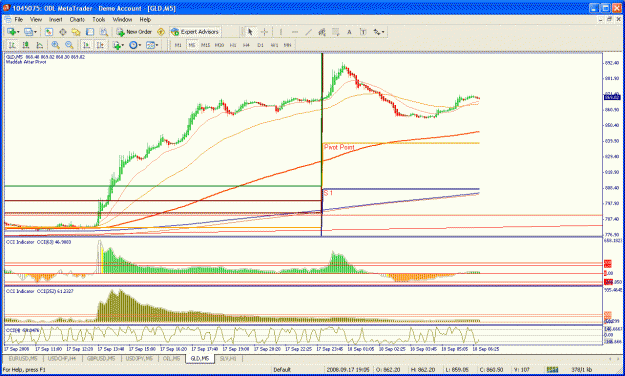Expand the Periods dropdown arrow
Viewport: 625px width, 376px height.
(x=140, y=45)
